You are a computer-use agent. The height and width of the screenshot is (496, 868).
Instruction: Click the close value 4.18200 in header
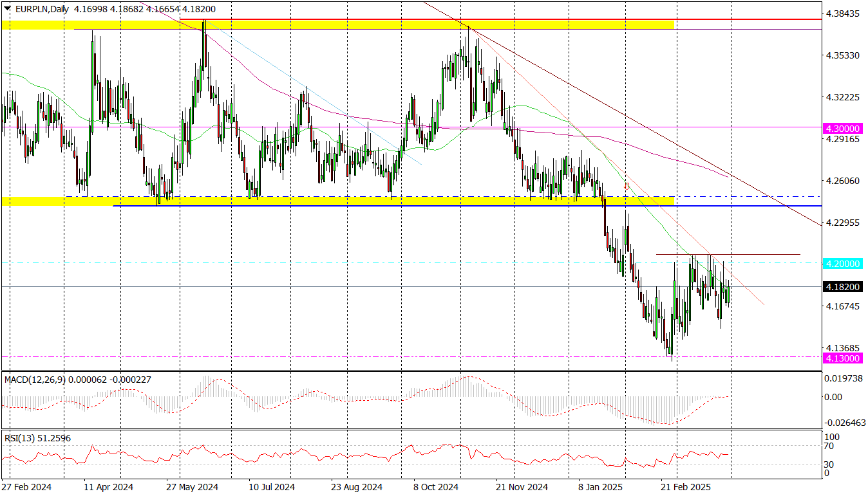pos(200,10)
